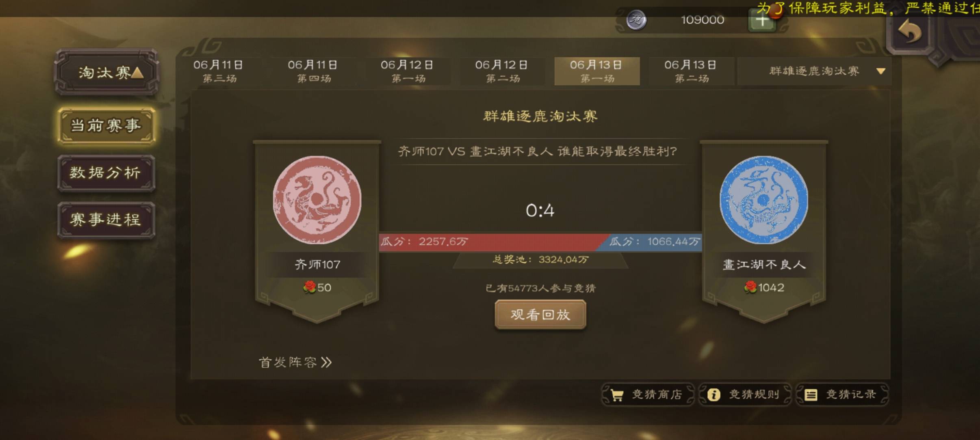
Task: Click the blue dragon emblem of 畫江湖不良人
Action: click(x=764, y=200)
